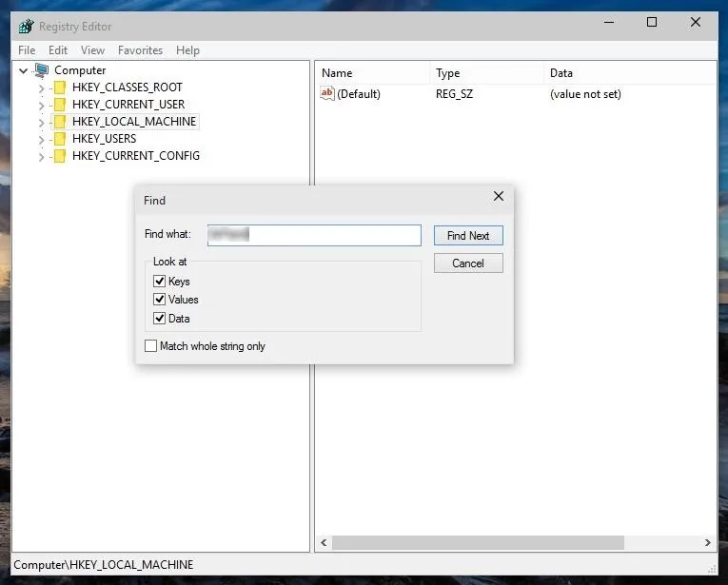The image size is (728, 585).
Task: Click the HKEY_CURRENT_CONFIG folder icon
Action: (x=60, y=156)
